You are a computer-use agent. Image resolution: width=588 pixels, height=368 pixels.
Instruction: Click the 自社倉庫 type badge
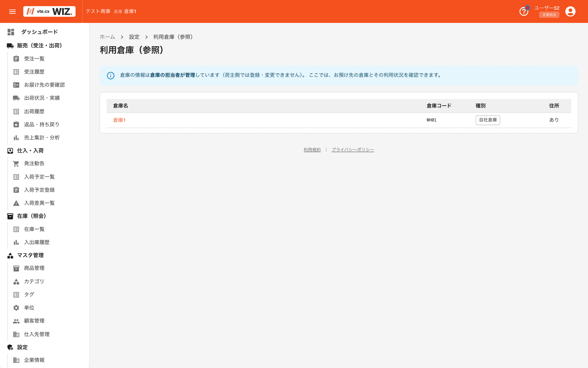coord(488,120)
